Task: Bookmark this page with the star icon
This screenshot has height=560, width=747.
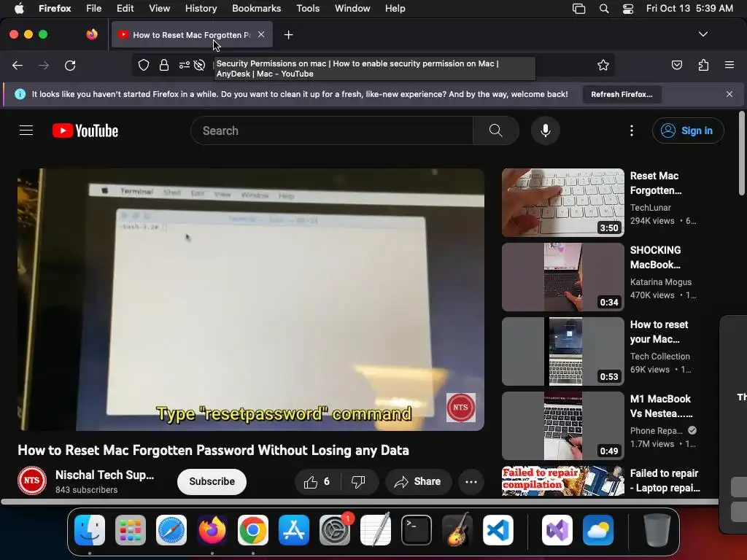Action: (603, 65)
